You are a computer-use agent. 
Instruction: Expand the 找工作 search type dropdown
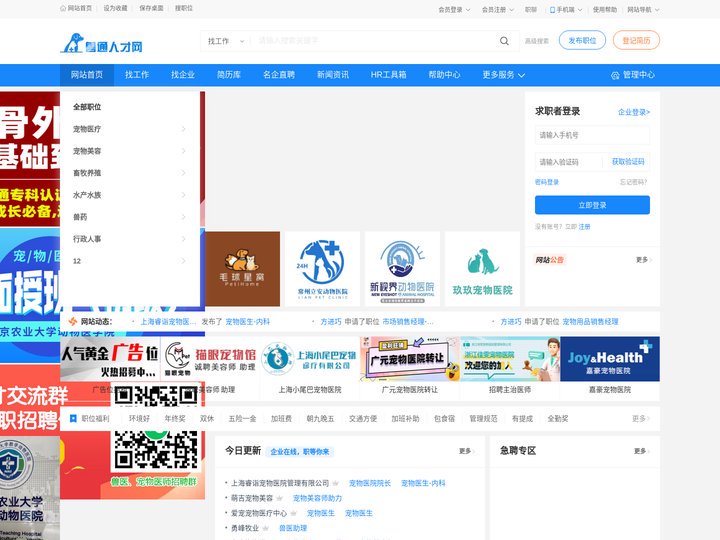coord(225,41)
